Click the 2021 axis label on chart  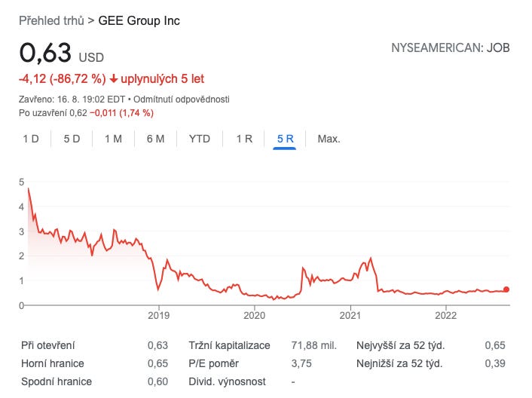point(350,316)
